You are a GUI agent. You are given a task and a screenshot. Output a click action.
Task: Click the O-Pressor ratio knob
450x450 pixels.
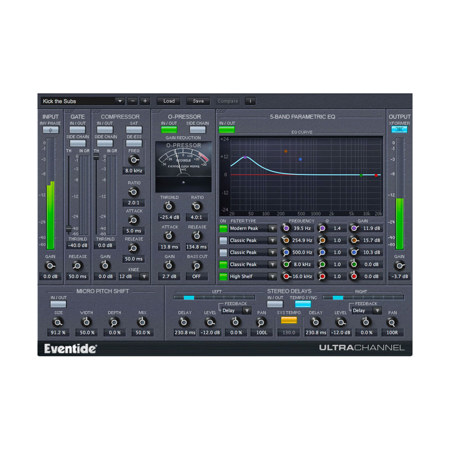coord(197,207)
